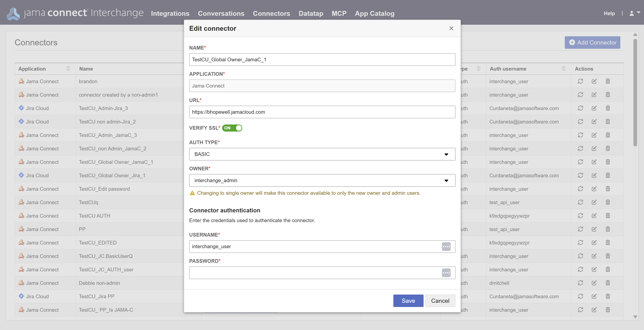
Task: Open the Datatap menu
Action: (311, 13)
